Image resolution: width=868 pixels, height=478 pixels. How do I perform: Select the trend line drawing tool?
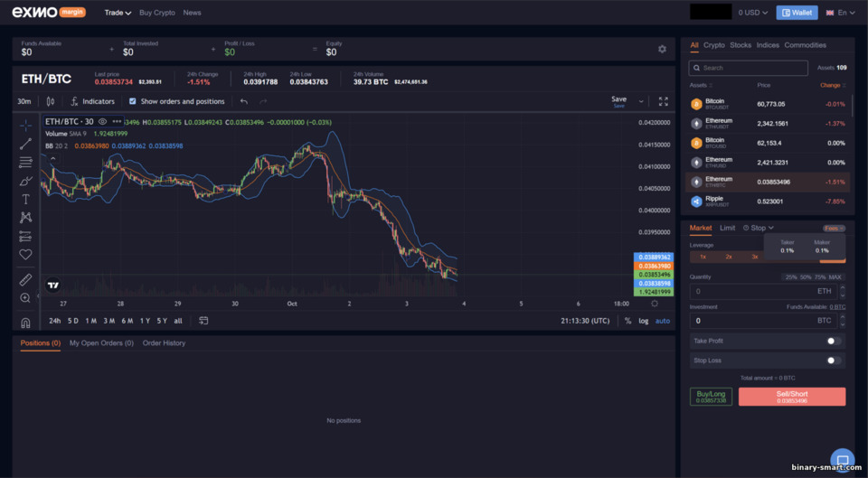pyautogui.click(x=25, y=144)
